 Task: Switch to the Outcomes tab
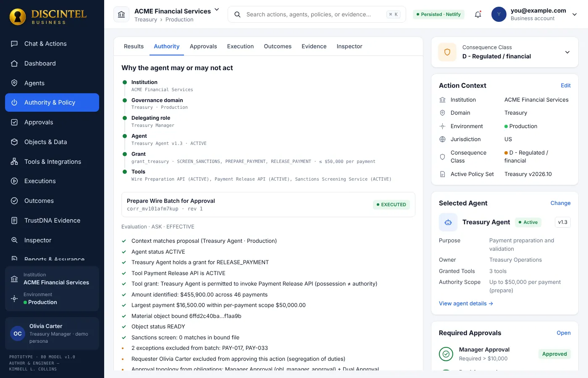tap(278, 46)
